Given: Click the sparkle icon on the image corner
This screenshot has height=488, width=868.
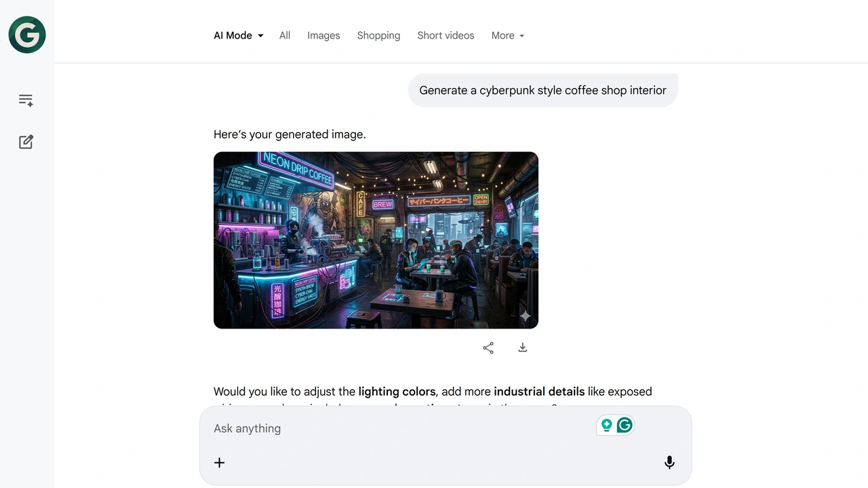Looking at the screenshot, I should [x=525, y=316].
